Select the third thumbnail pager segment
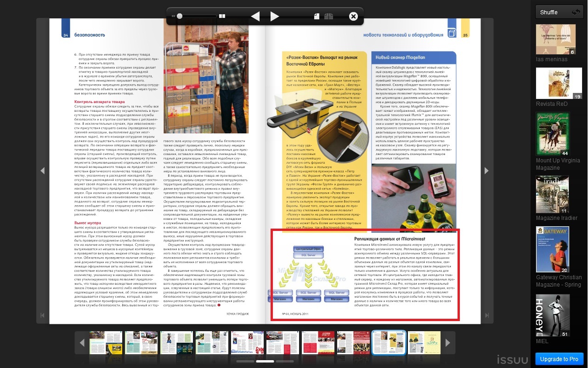588x368 pixels. tap(285, 362)
